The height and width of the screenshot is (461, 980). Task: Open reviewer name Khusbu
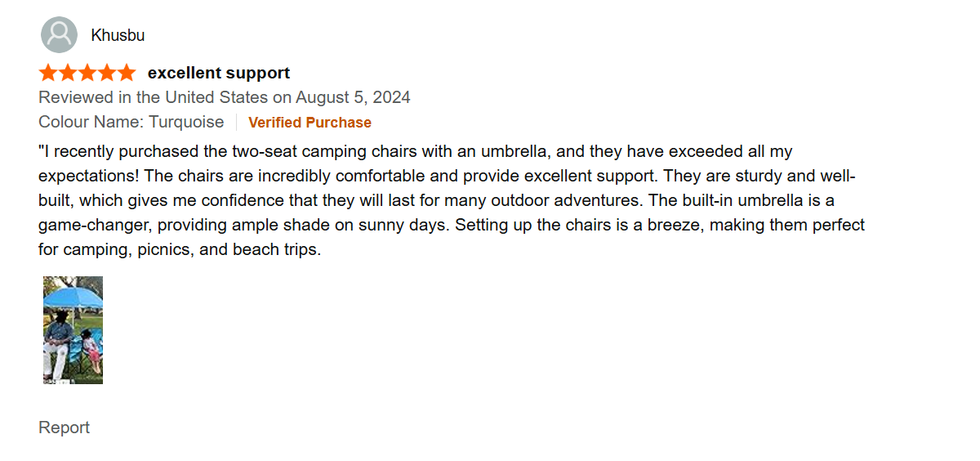118,35
